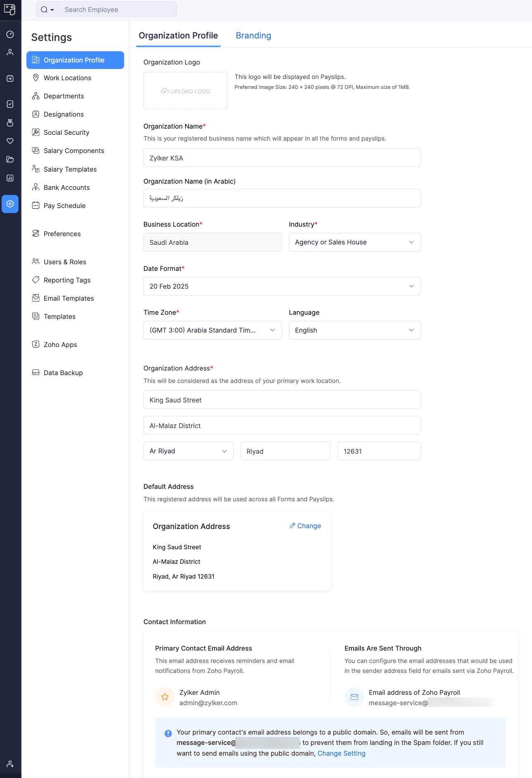Select the Organization Profile tab
This screenshot has width=532, height=778.
coord(178,36)
